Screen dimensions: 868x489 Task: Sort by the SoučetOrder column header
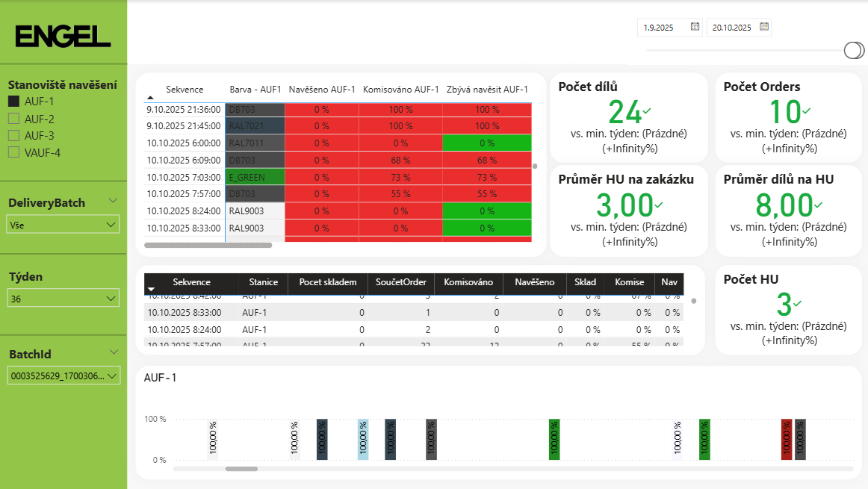point(400,282)
